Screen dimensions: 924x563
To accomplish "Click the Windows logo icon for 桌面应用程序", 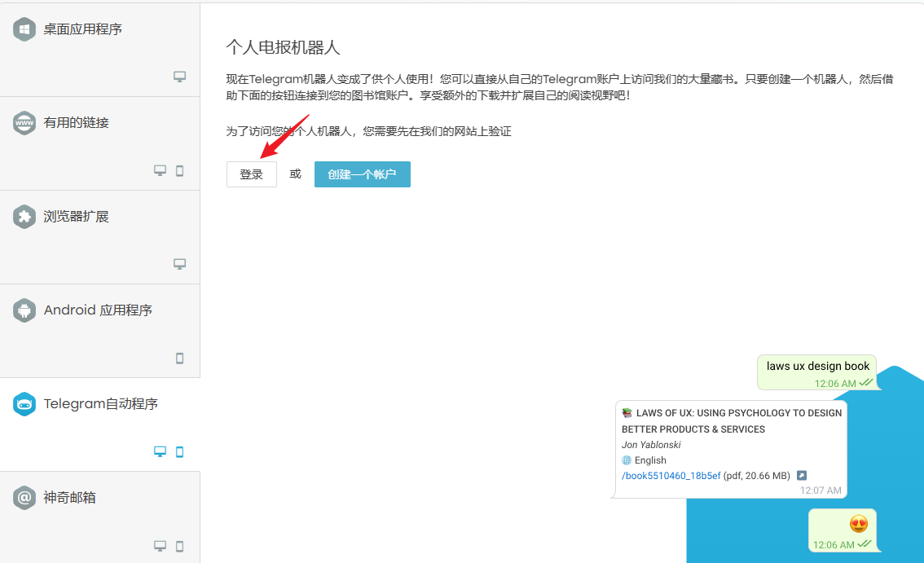I will click(24, 29).
